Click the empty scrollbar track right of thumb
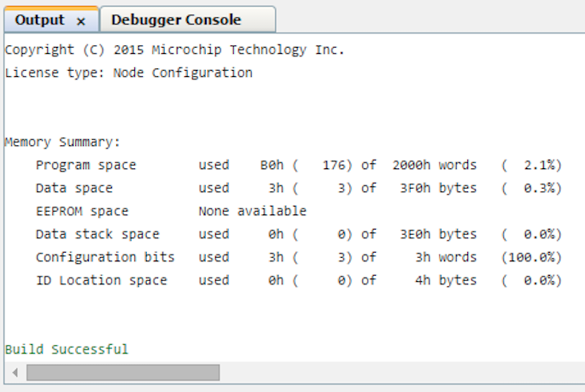 click(x=393, y=372)
